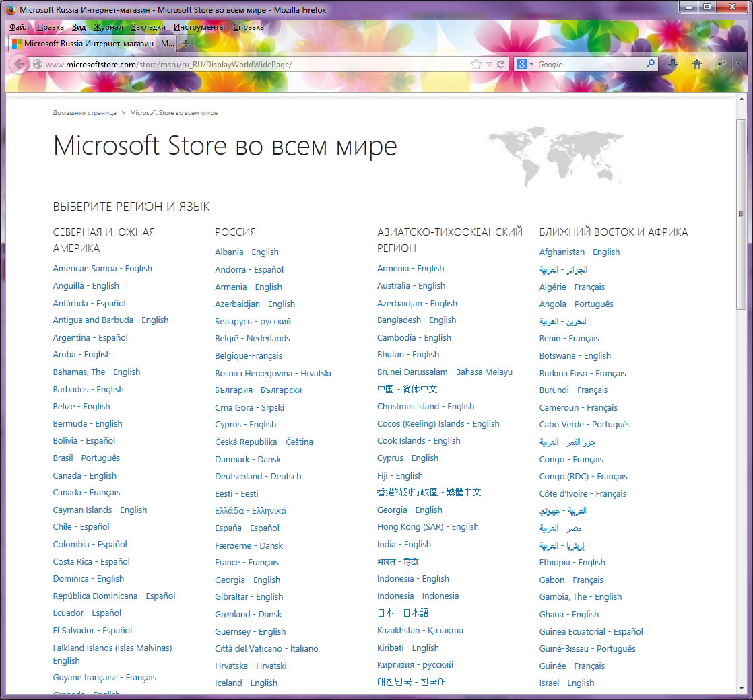Image resolution: width=753 pixels, height=700 pixels.
Task: Open Canada - Français store
Action: (86, 493)
